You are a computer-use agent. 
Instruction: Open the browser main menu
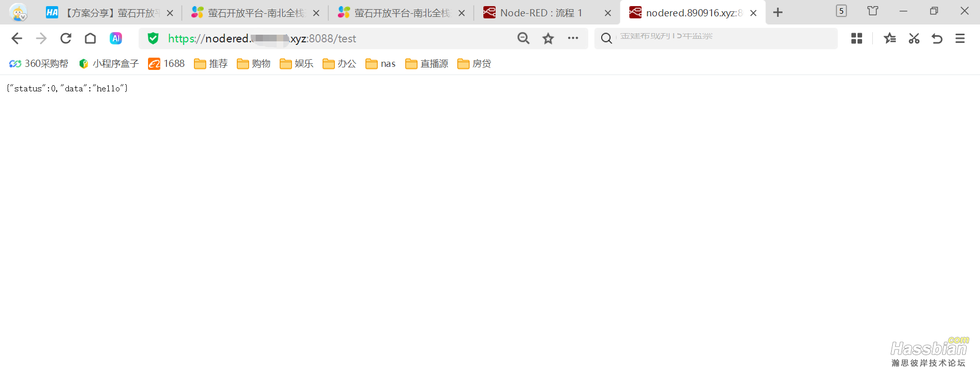[960, 38]
